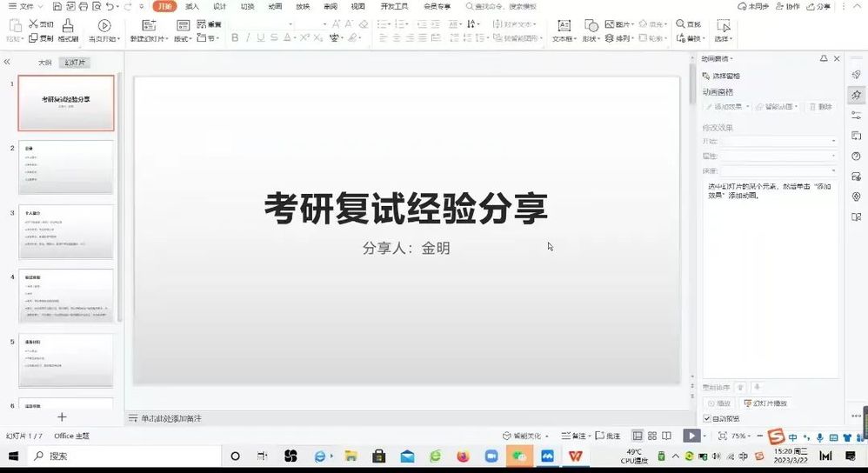Toggle the auto preview (自动预览) checkbox
Image resolution: width=868 pixels, height=473 pixels.
click(x=707, y=418)
